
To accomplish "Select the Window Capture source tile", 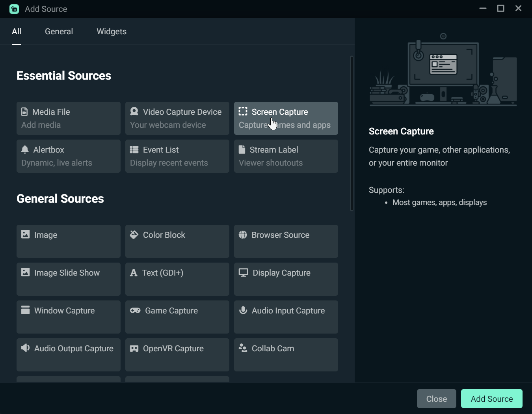I will point(68,317).
